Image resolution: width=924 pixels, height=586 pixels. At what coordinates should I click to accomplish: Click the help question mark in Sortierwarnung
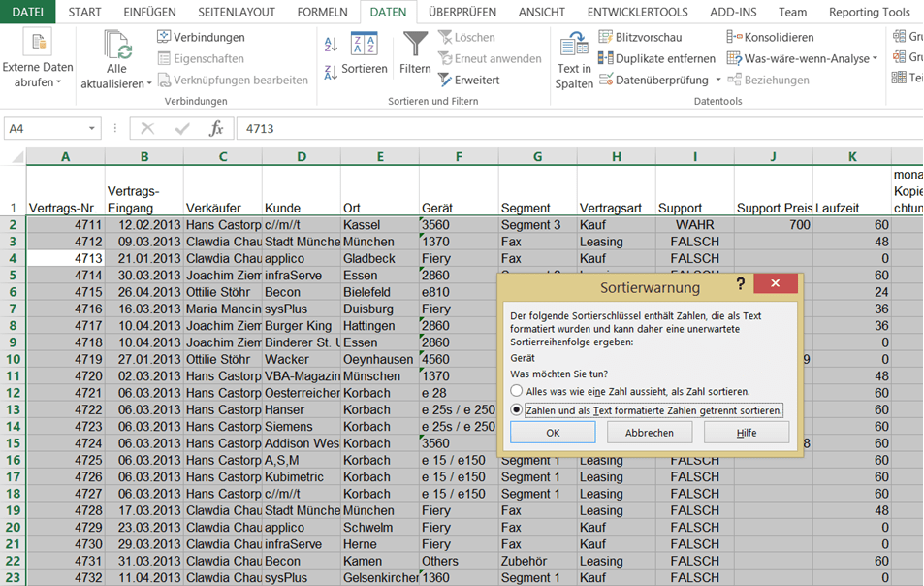point(741,283)
